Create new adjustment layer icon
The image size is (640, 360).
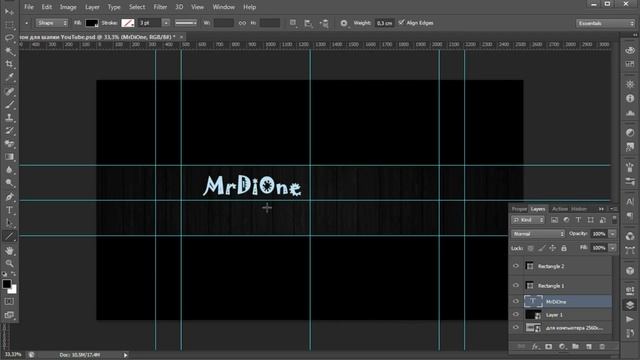[562, 347]
